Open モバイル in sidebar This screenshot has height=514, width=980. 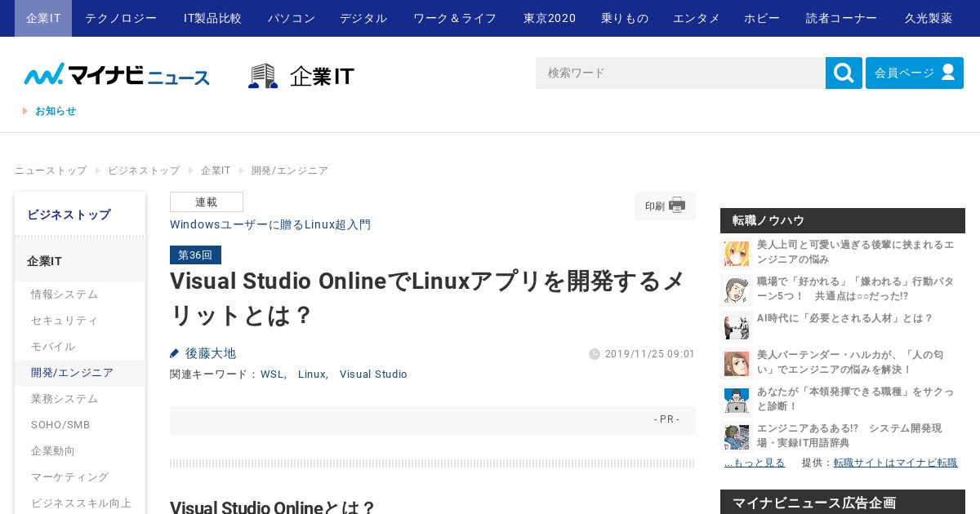tap(80, 347)
